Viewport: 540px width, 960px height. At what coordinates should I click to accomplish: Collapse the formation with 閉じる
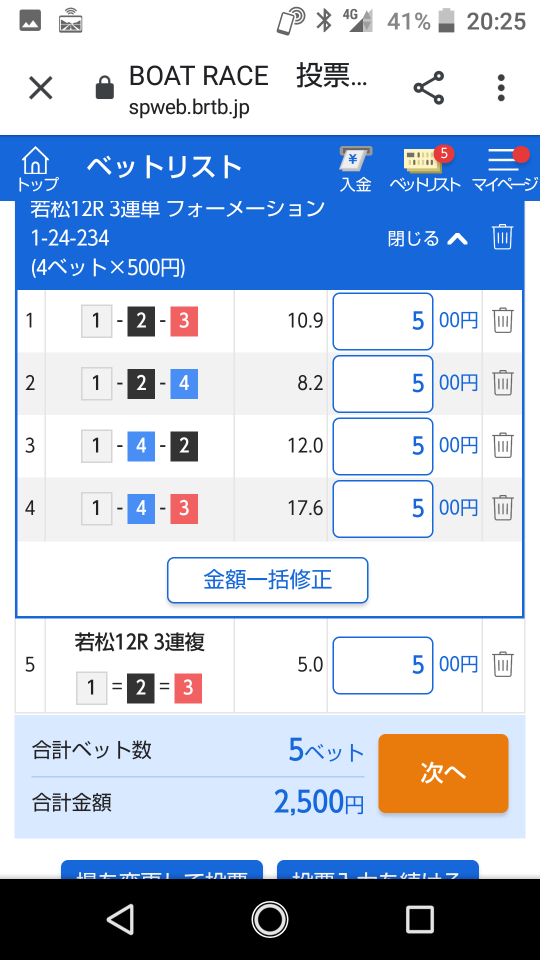(x=427, y=238)
